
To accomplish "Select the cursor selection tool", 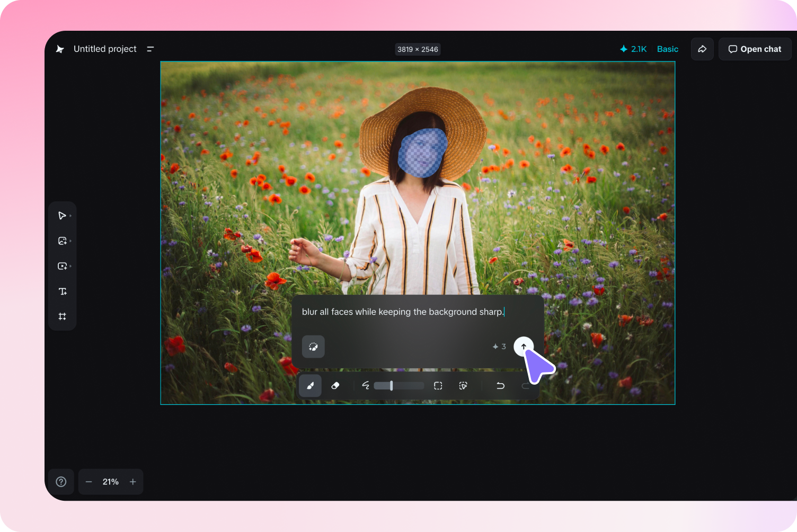I will (x=62, y=215).
